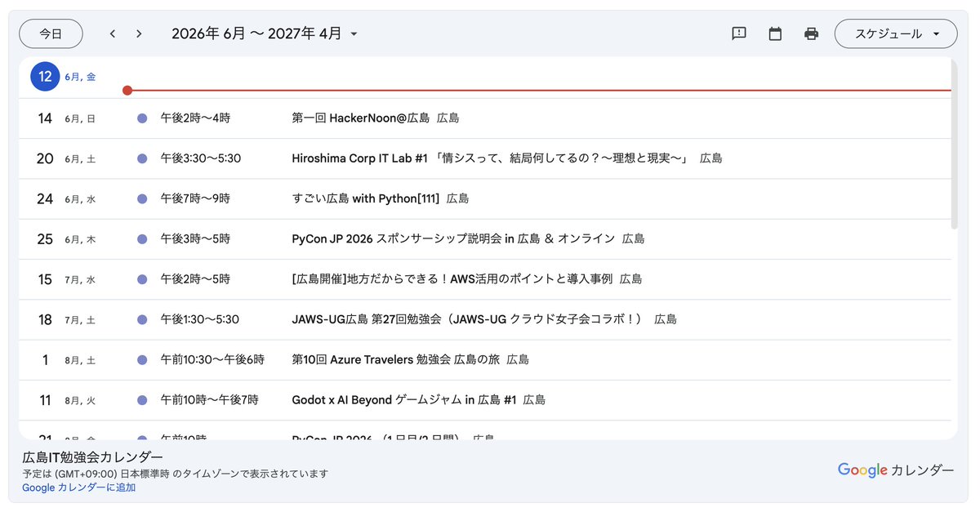Click the date 1 in 8月, 土 row

coord(45,359)
